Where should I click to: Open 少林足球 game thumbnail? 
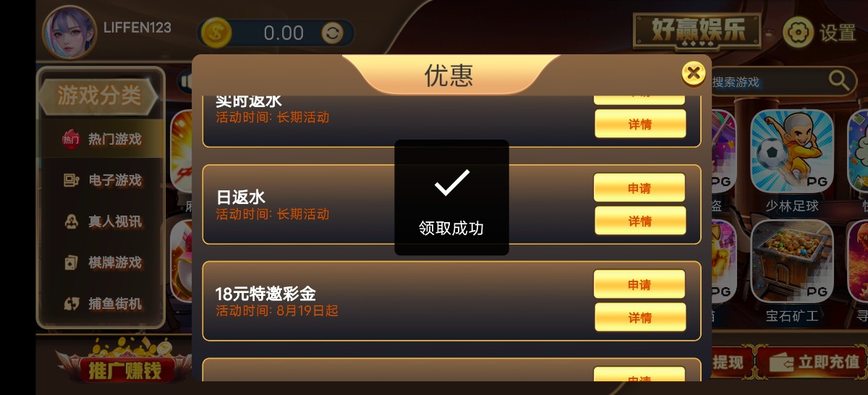[x=792, y=151]
